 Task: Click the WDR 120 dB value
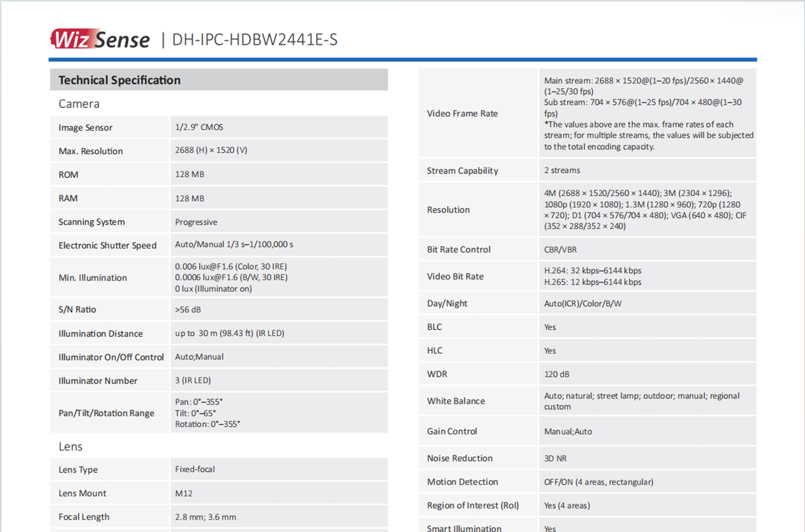tap(557, 374)
